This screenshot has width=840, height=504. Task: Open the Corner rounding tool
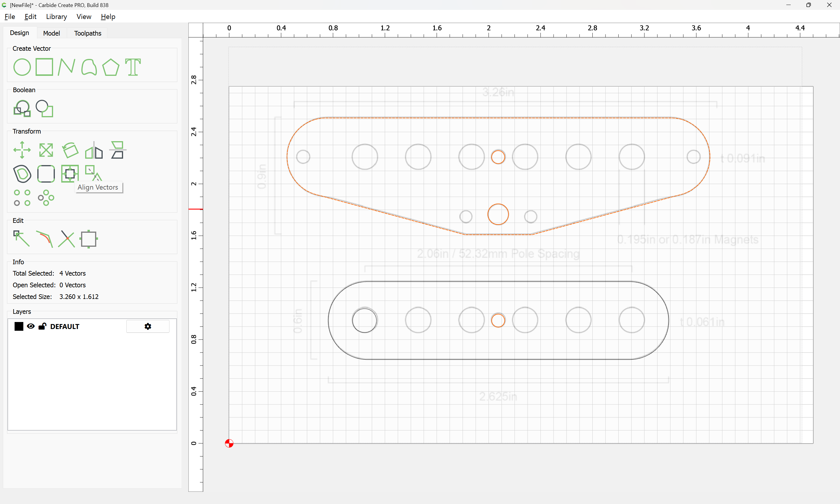46,174
